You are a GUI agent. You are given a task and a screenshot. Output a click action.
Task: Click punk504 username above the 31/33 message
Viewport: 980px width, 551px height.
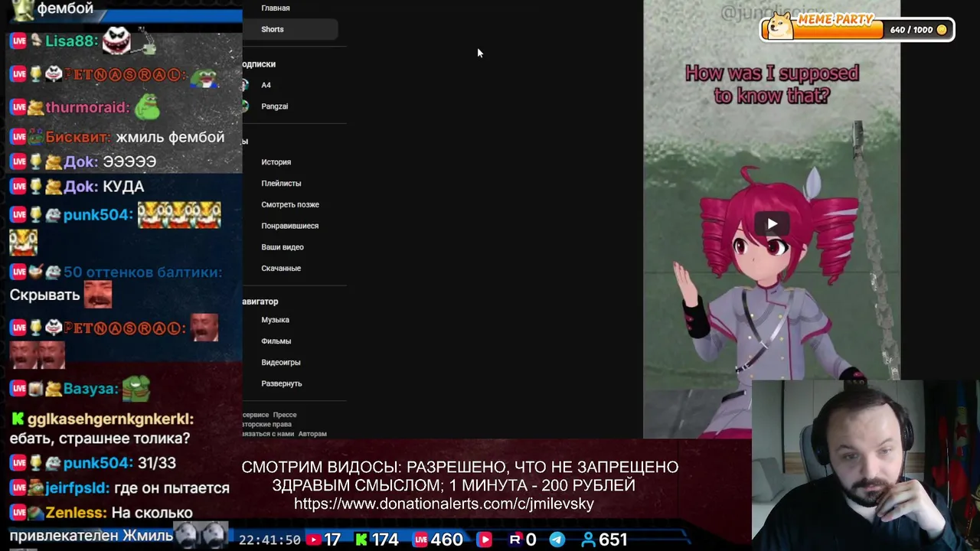pos(98,214)
